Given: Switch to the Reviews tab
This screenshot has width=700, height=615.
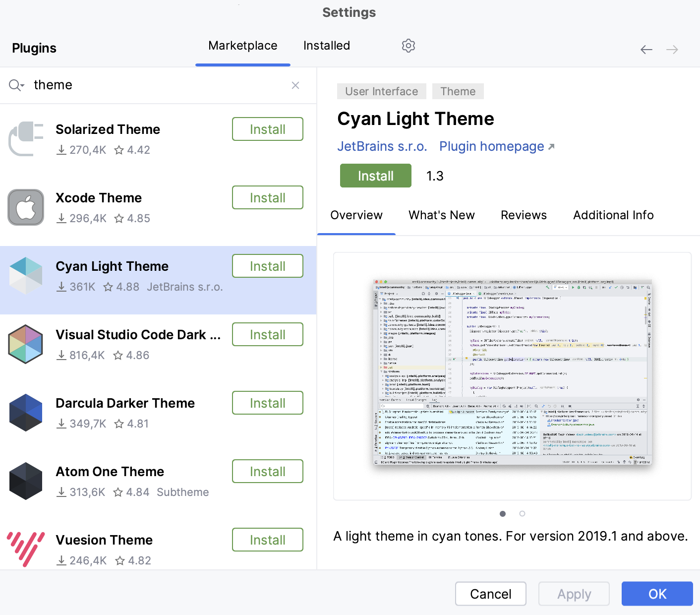Looking at the screenshot, I should point(524,215).
